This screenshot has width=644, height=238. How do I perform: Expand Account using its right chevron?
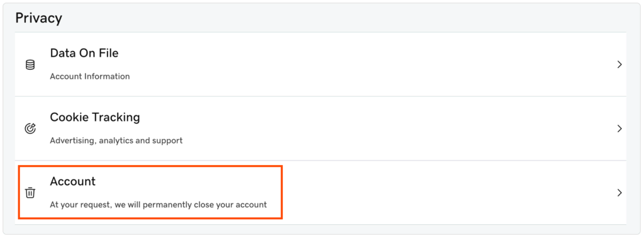coord(619,193)
